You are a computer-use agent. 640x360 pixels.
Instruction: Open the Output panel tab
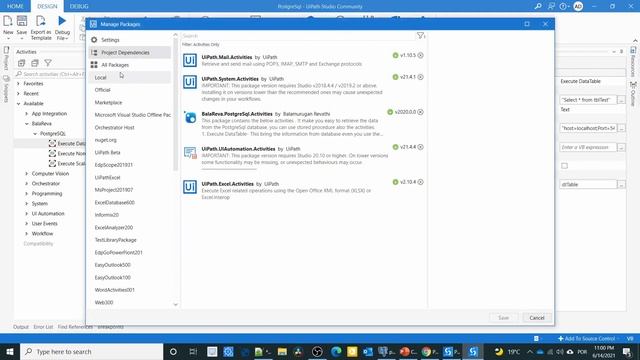tap(21, 327)
